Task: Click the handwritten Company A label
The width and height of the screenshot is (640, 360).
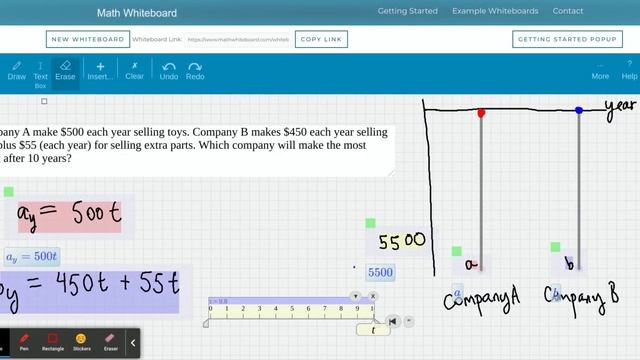Action: [481, 300]
